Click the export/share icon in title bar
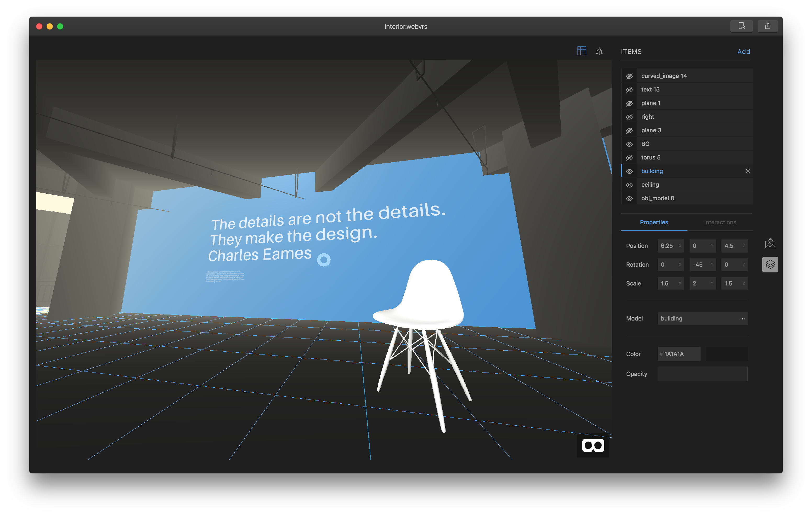 pos(768,26)
